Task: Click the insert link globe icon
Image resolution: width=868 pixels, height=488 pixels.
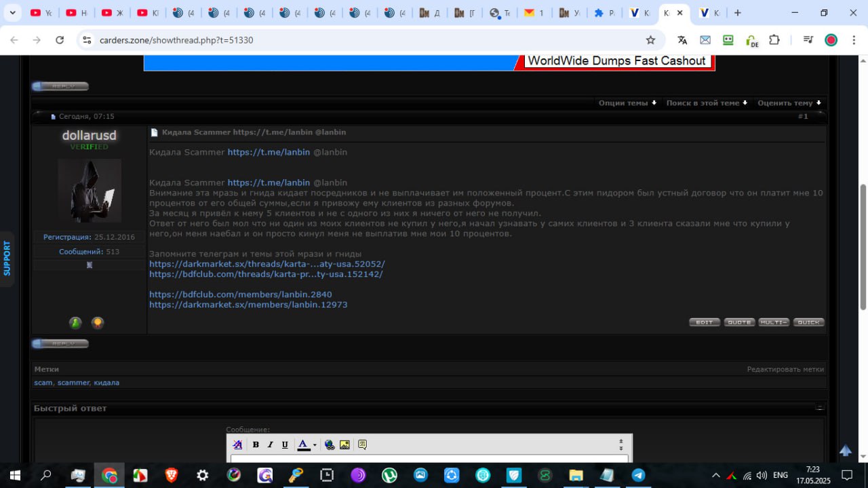Action: pyautogui.click(x=330, y=445)
